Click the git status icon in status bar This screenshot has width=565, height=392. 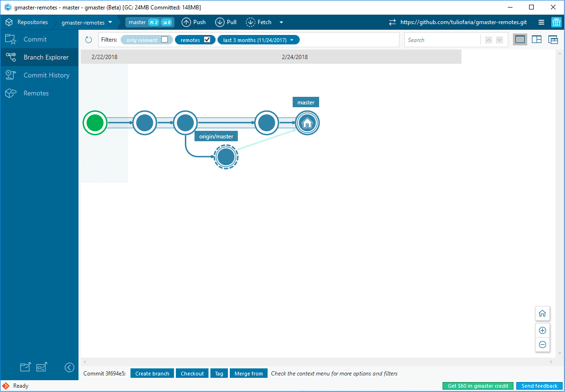coord(6,386)
